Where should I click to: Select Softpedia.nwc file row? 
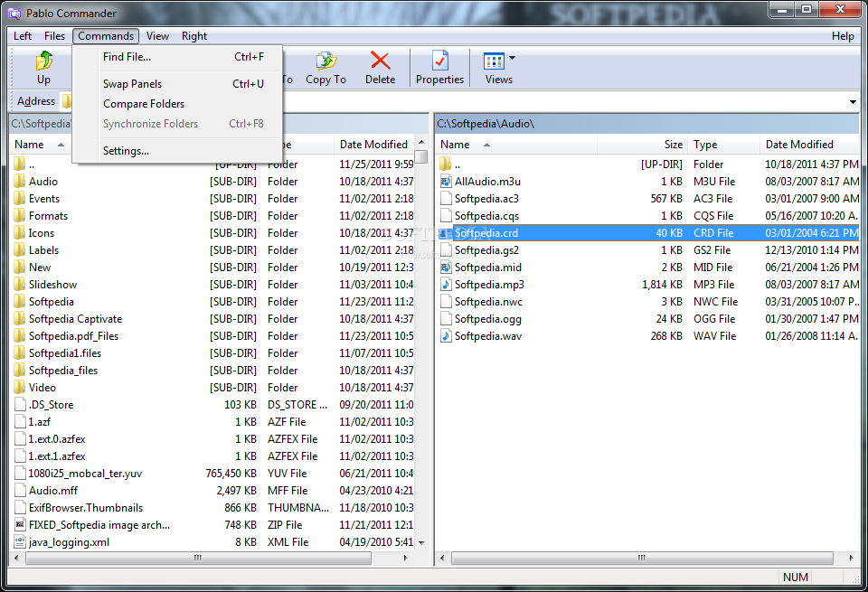[x=649, y=302]
